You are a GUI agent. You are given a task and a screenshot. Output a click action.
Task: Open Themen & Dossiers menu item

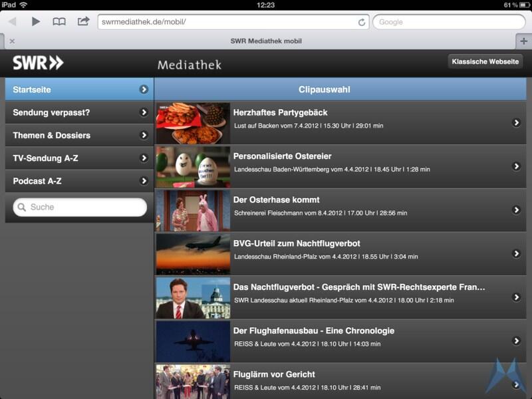(79, 135)
